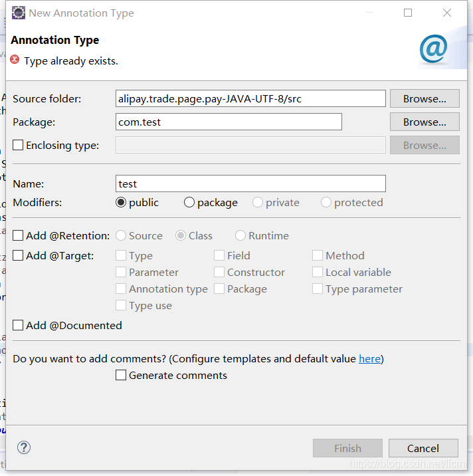
Task: Click the Eclipse icon in the title bar
Action: coord(19,13)
